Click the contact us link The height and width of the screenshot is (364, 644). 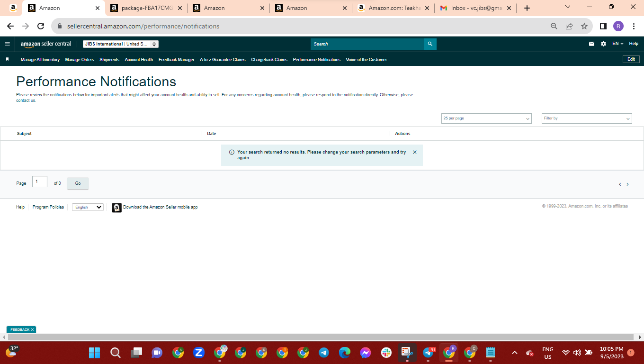point(26,100)
